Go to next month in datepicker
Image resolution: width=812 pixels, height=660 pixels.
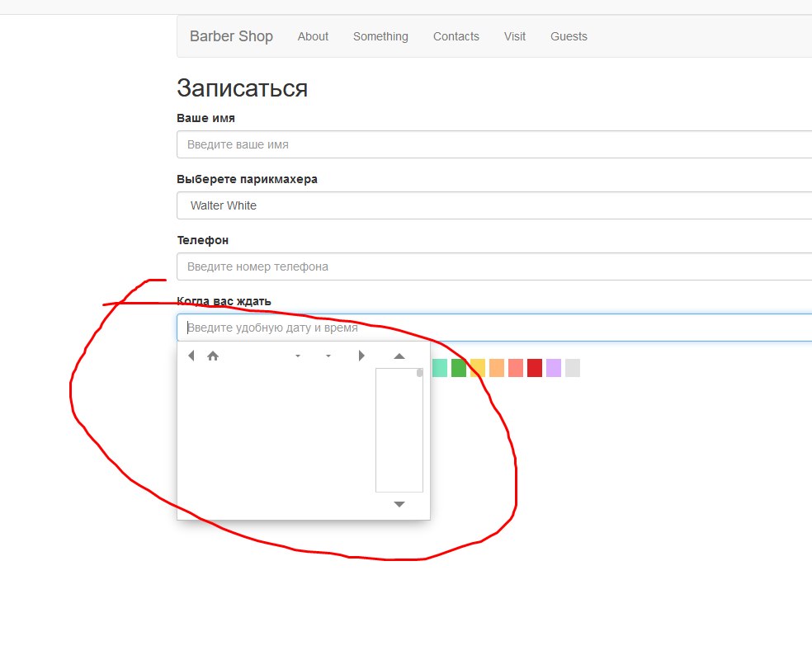coord(361,356)
